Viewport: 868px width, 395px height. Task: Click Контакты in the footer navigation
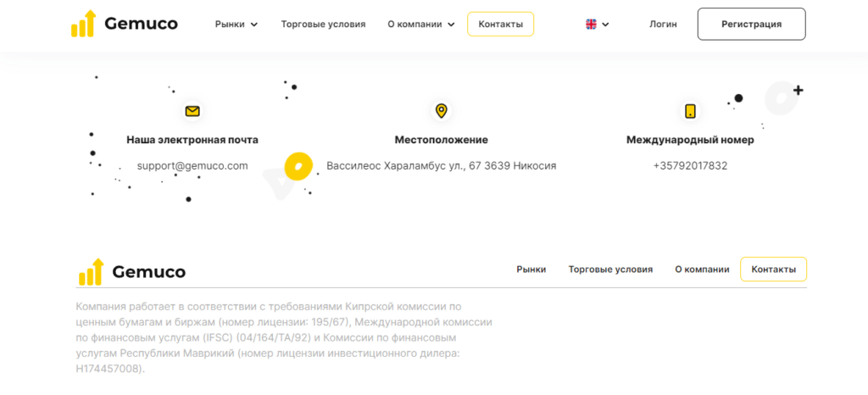(x=773, y=270)
